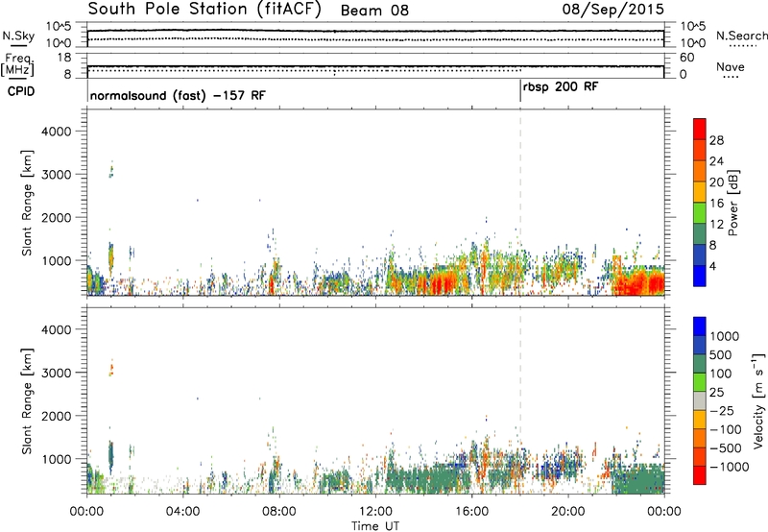Click the 60 tick of the Nave axis
The image size is (768, 532).
[686, 58]
